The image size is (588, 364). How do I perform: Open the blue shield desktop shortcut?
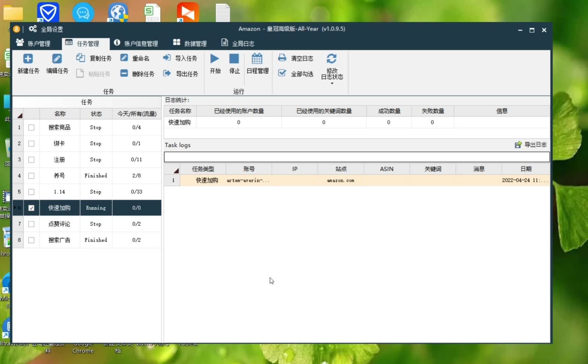click(48, 12)
